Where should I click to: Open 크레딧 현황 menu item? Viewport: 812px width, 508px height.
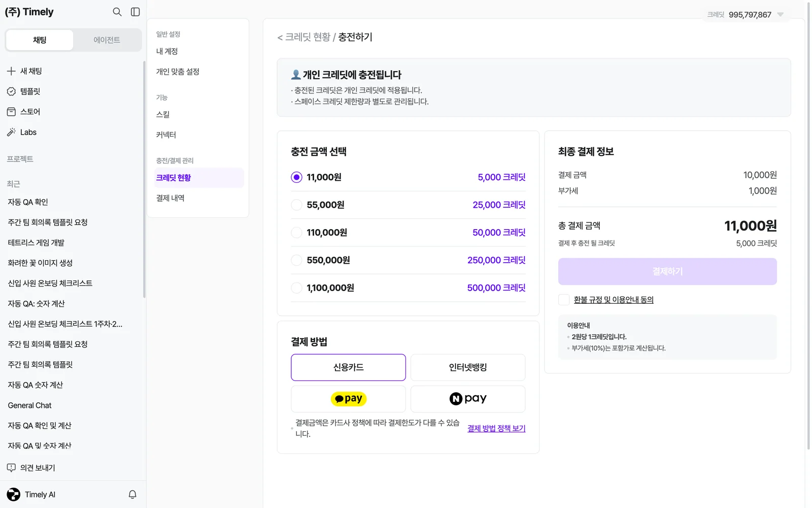pyautogui.click(x=198, y=178)
